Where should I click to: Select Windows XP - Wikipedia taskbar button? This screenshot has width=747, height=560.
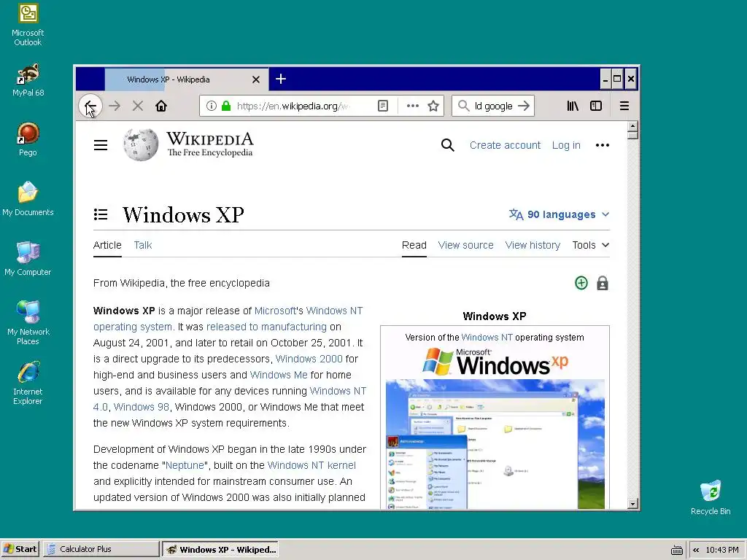pyautogui.click(x=220, y=549)
